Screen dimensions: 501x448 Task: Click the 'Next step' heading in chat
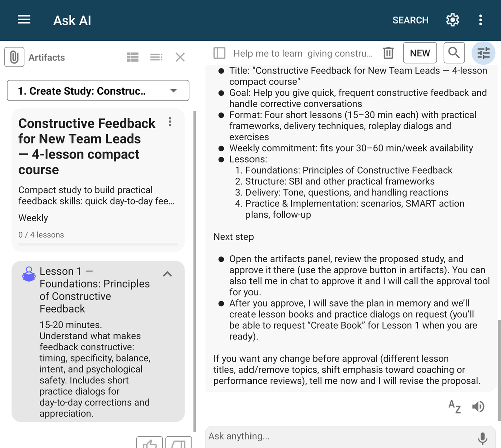point(233,237)
